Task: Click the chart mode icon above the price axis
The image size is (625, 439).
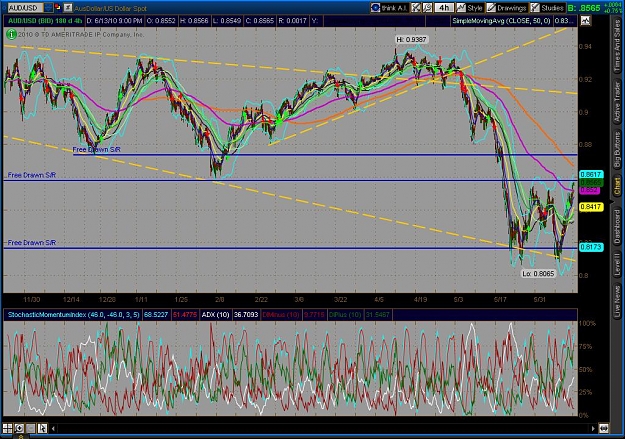Action: pos(585,20)
